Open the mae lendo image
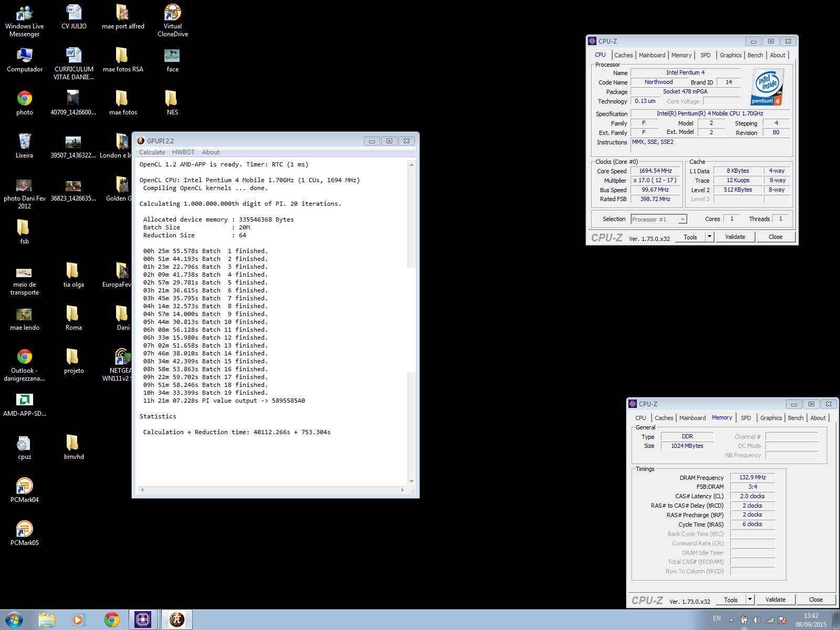 click(24, 318)
